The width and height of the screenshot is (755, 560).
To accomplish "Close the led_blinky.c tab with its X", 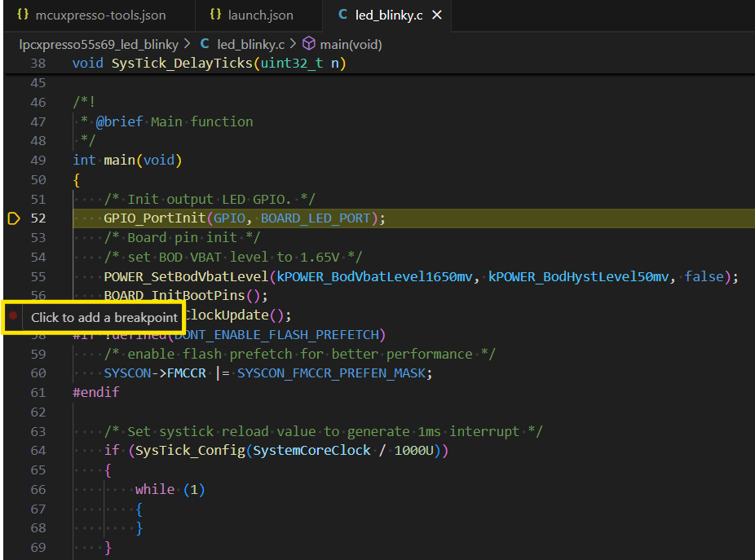I will tap(435, 14).
